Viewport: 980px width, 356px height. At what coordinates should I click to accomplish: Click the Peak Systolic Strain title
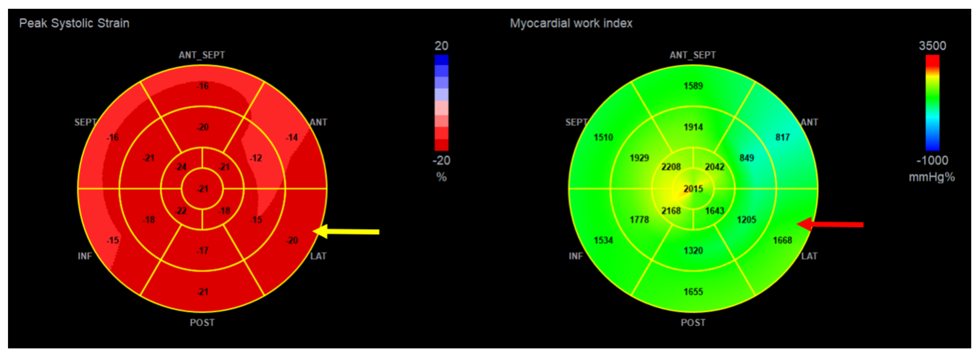(x=74, y=23)
